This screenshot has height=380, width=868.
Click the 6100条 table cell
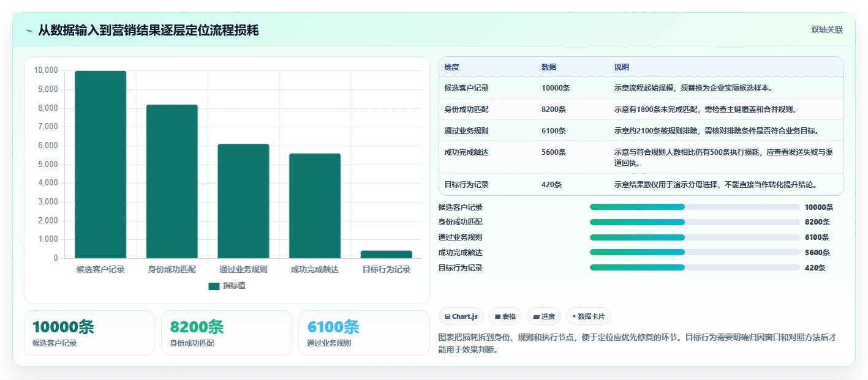(554, 131)
